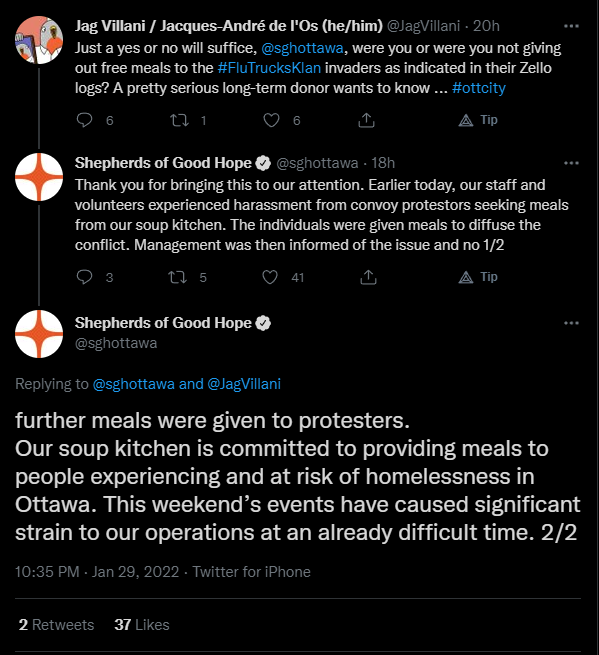
Task: Like Jag Villani's tweet
Action: 271,120
